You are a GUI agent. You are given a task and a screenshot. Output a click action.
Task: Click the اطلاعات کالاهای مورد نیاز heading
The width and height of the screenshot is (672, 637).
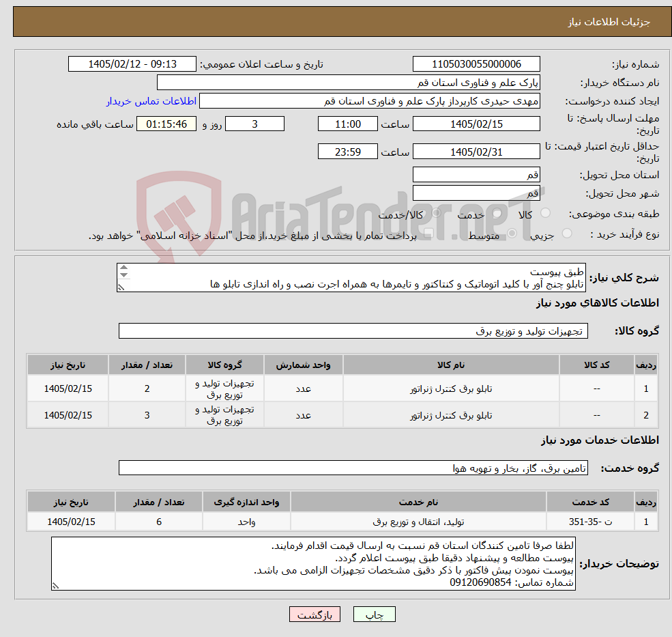(598, 303)
